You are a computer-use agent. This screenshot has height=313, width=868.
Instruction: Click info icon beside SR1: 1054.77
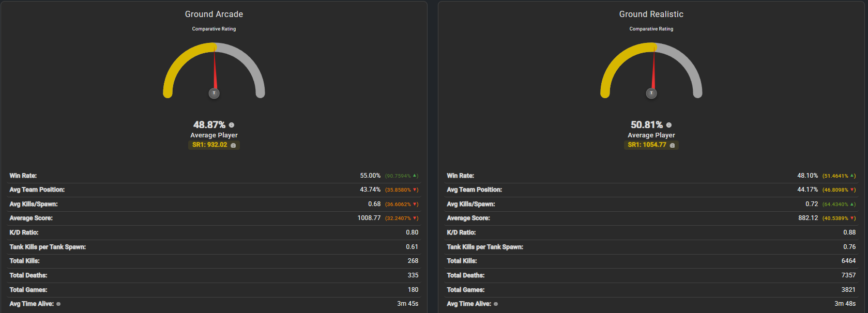(672, 145)
